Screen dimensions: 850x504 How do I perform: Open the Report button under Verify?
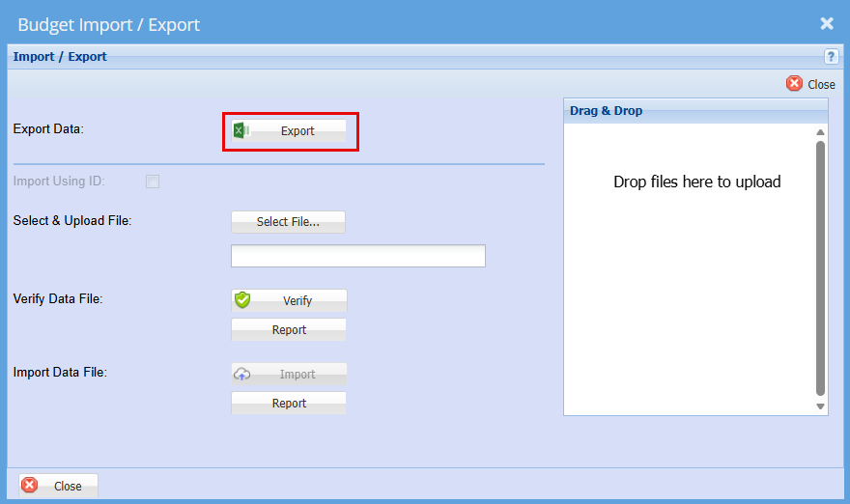click(289, 329)
